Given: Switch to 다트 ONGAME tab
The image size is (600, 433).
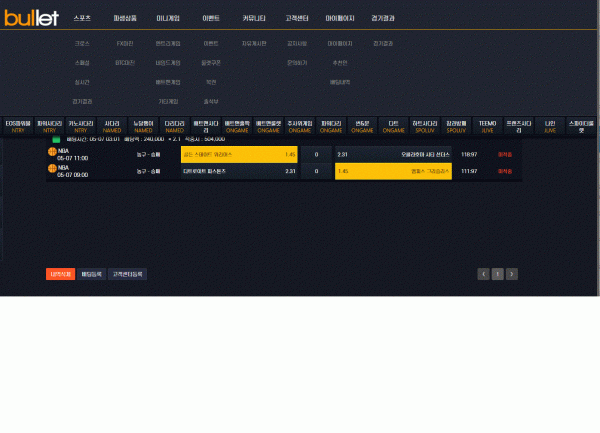Looking at the screenshot, I should (x=394, y=127).
